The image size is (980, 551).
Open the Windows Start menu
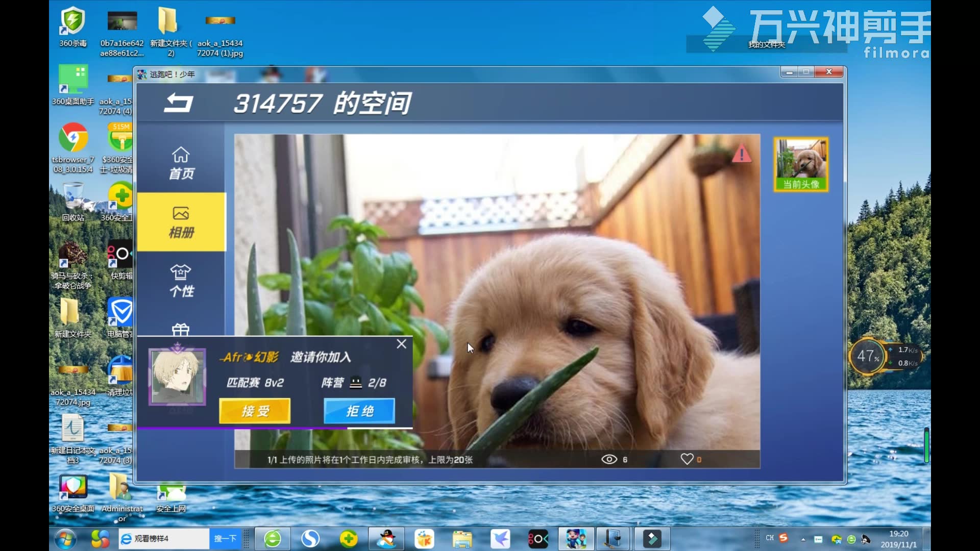tap(65, 539)
